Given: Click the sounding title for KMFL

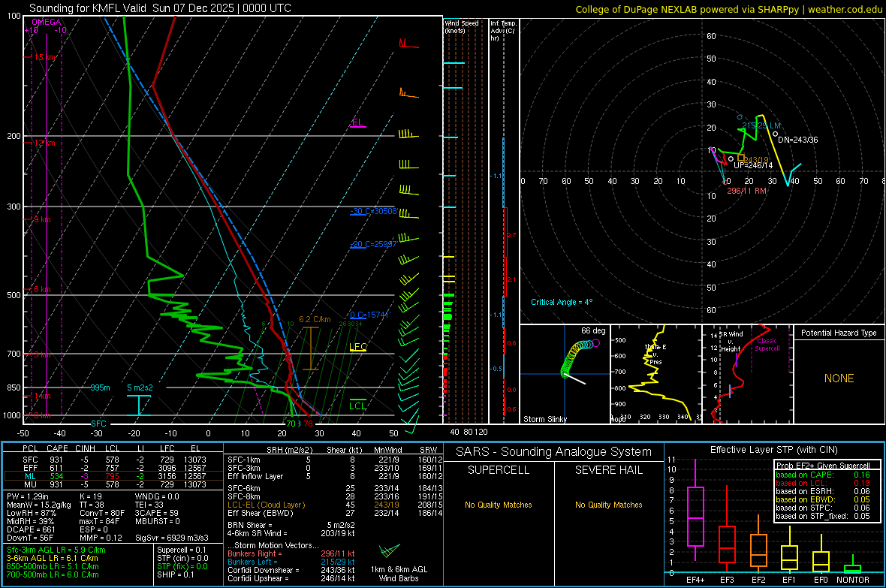Looking at the screenshot, I should (x=161, y=8).
